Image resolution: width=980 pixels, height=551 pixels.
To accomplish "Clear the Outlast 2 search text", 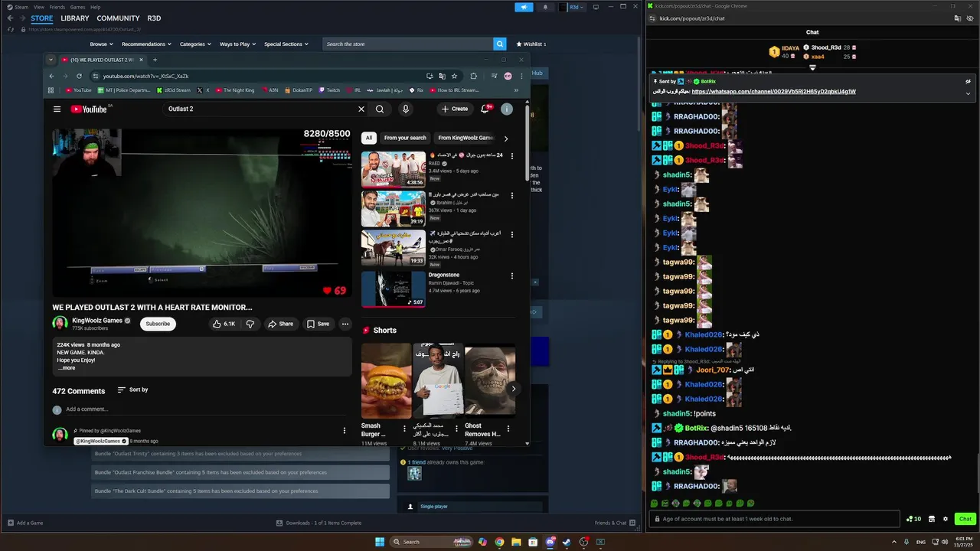I will point(361,109).
